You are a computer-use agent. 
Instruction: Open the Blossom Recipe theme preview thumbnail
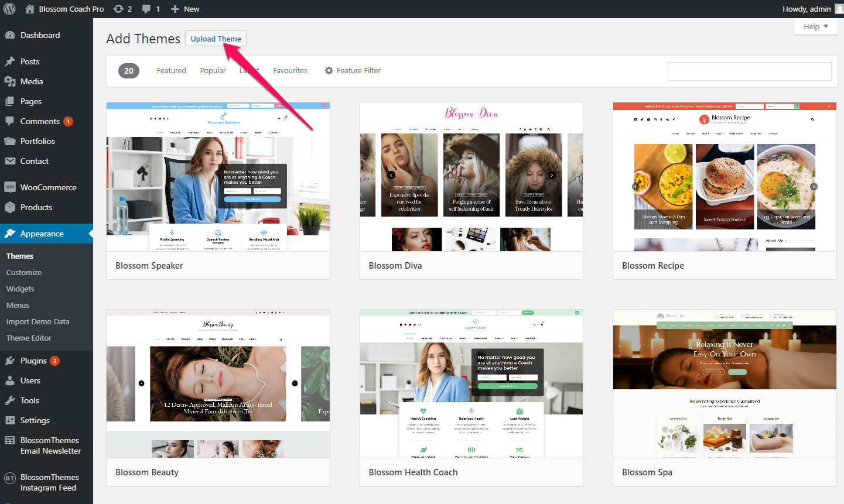(725, 177)
